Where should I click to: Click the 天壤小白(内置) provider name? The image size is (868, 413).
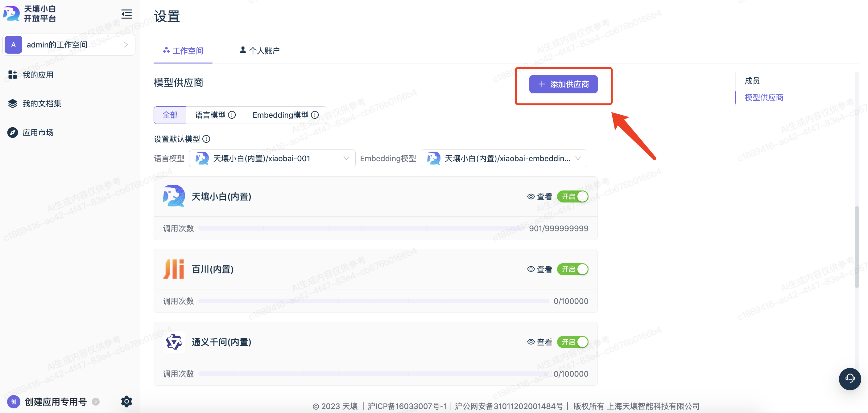[x=221, y=197]
